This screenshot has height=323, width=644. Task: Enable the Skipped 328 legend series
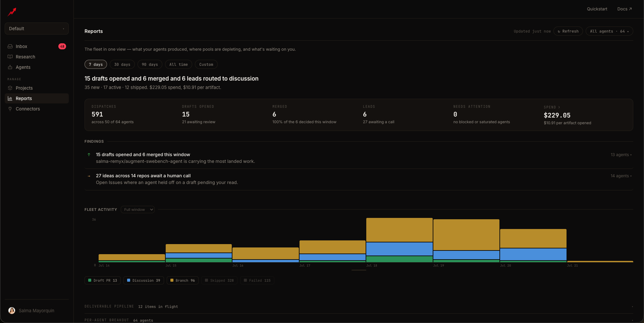point(219,280)
